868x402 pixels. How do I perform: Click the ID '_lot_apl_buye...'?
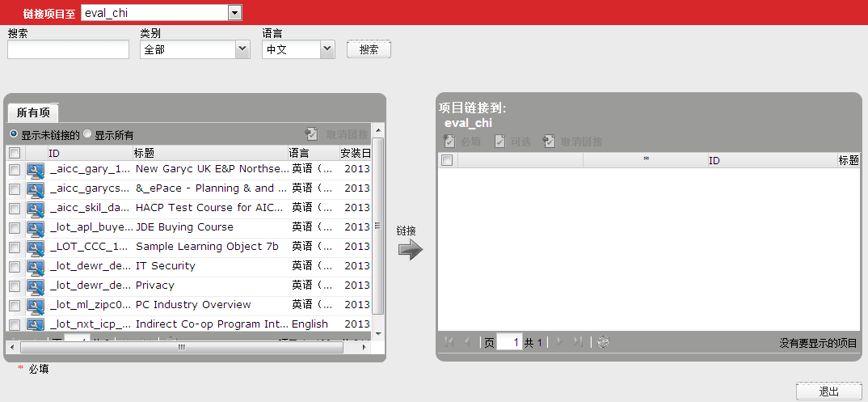coord(91,227)
